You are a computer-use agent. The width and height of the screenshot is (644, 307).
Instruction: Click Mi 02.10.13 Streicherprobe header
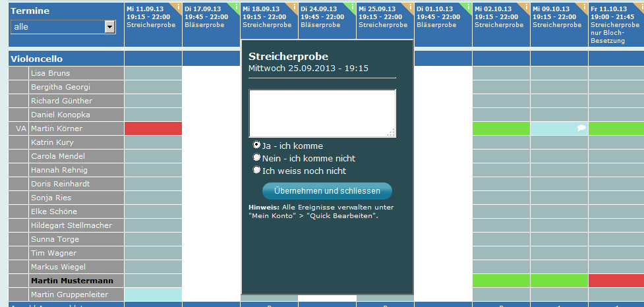501,24
